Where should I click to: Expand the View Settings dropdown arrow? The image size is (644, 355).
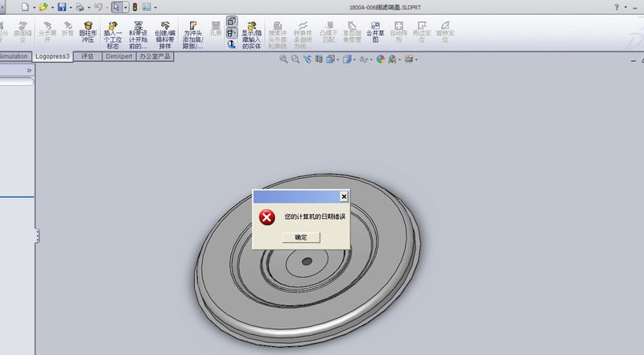416,60
